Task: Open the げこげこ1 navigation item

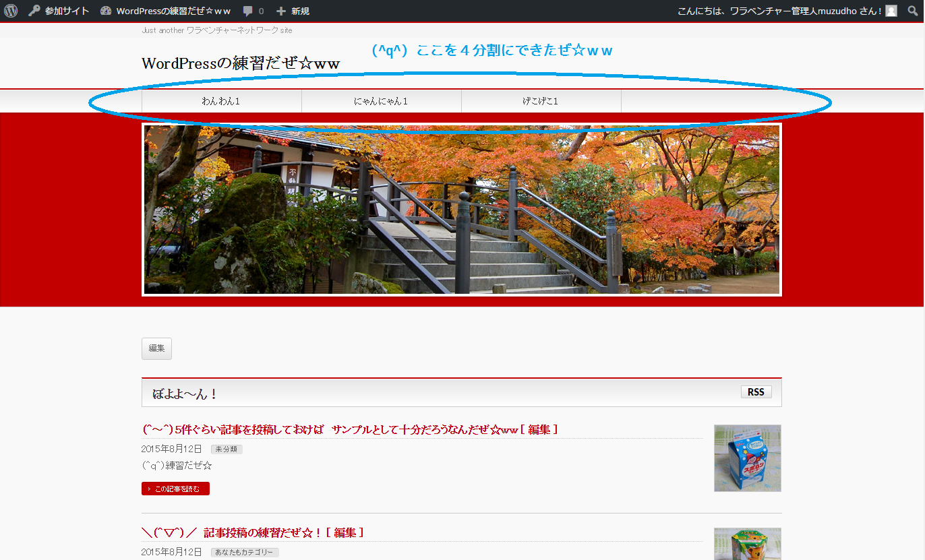Action: [541, 101]
